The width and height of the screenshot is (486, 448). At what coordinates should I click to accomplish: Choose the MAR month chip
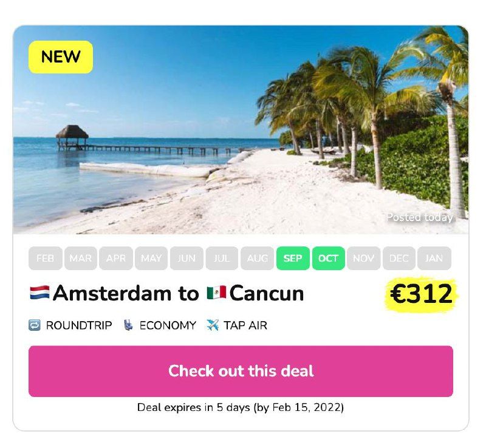[x=81, y=259]
